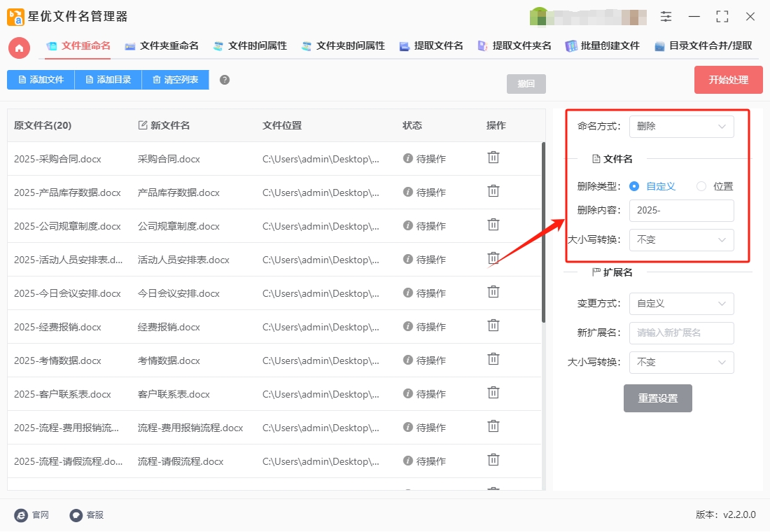This screenshot has height=532, width=770.
Task: Click status info icon for 采购合同.docx row
Action: (x=407, y=158)
